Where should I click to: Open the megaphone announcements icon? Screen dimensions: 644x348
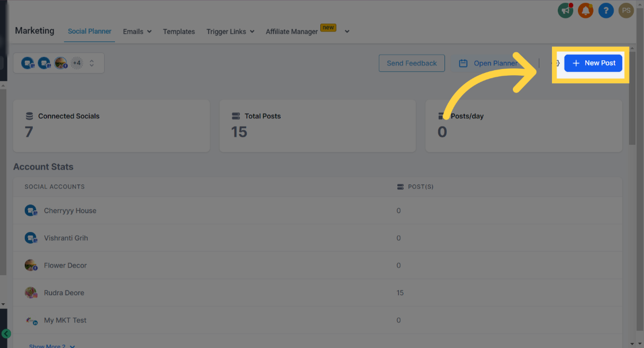coord(566,10)
